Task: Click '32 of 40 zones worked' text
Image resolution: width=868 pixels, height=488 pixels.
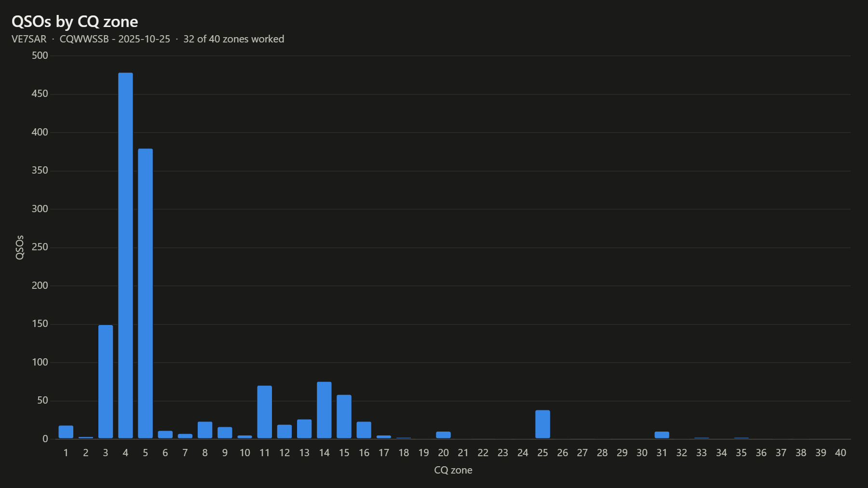Action: pyautogui.click(x=233, y=39)
